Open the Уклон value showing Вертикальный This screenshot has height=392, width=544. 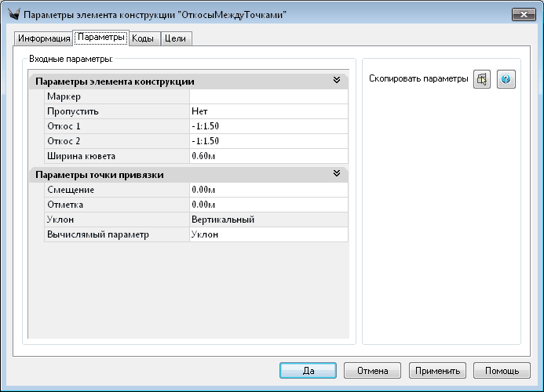tap(268, 220)
